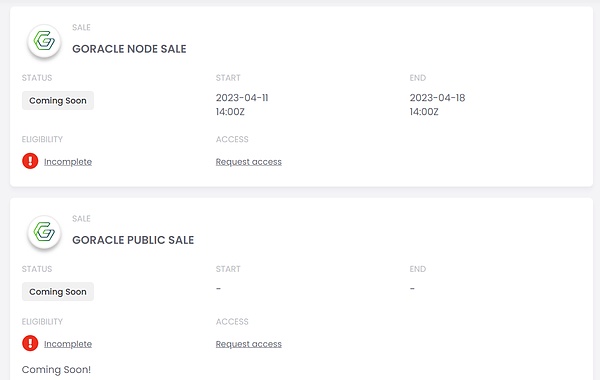600x380 pixels.
Task: Click the ELIGIBILITY label in Node Sale card
Action: (x=42, y=139)
